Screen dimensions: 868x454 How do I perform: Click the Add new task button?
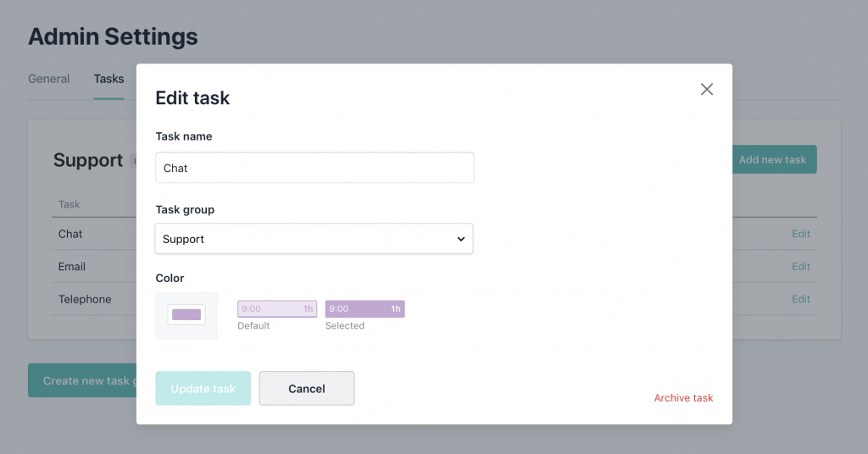(x=772, y=159)
